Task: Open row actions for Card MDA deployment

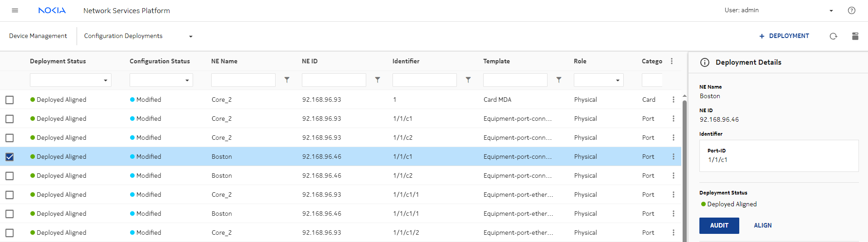Action: (x=673, y=100)
